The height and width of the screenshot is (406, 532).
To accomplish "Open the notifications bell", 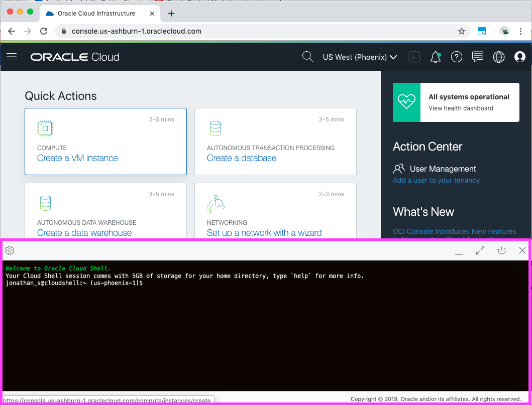I will 435,57.
